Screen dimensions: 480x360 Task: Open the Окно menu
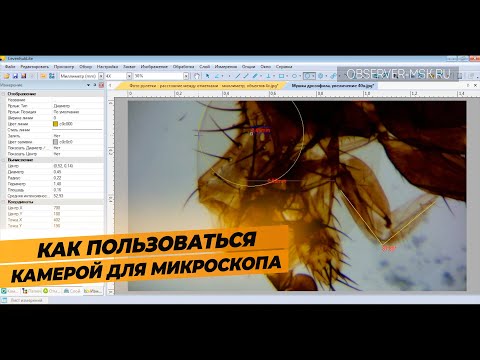266,67
